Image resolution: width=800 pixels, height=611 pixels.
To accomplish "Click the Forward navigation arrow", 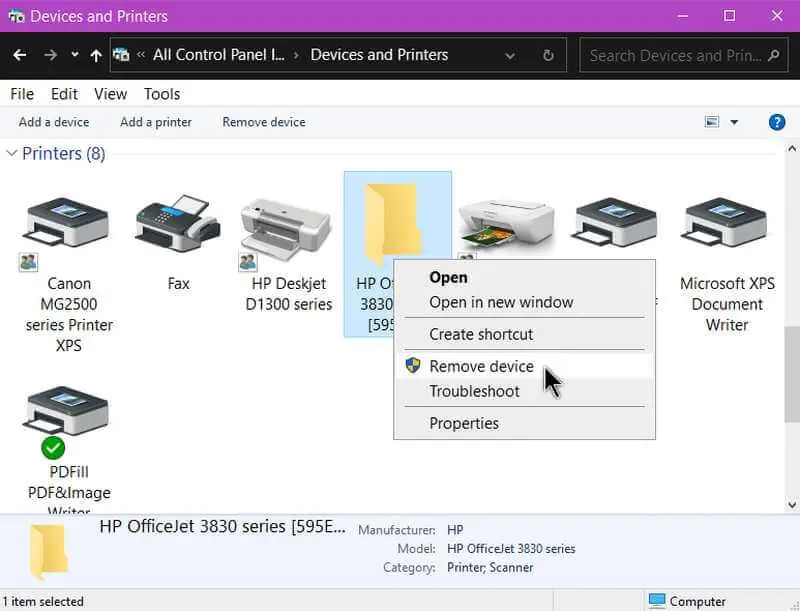I will [x=51, y=55].
